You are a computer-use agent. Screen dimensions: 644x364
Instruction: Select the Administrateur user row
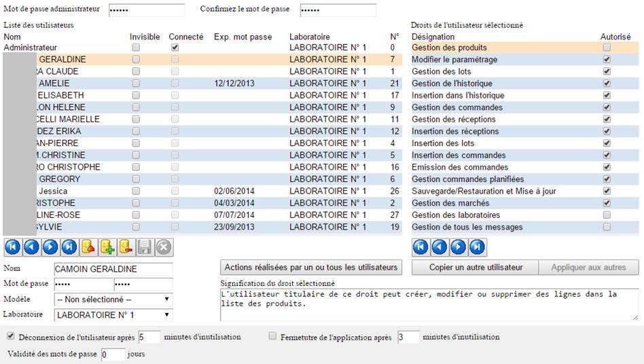(202, 48)
